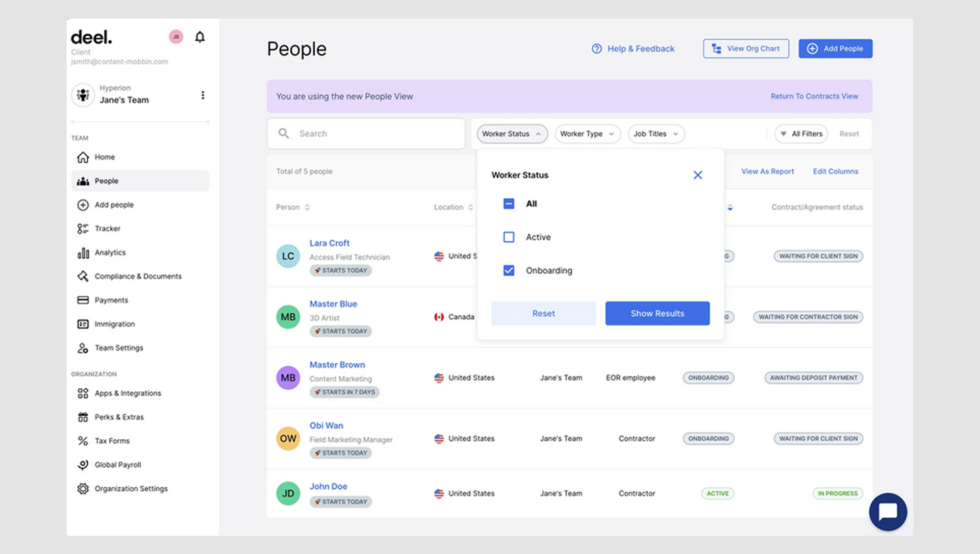Viewport: 980px width, 554px height.
Task: Open Lara Croft's profile link
Action: click(329, 243)
